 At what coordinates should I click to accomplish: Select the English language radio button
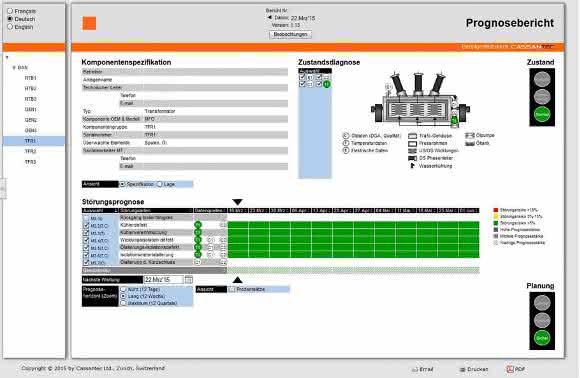tap(10, 27)
